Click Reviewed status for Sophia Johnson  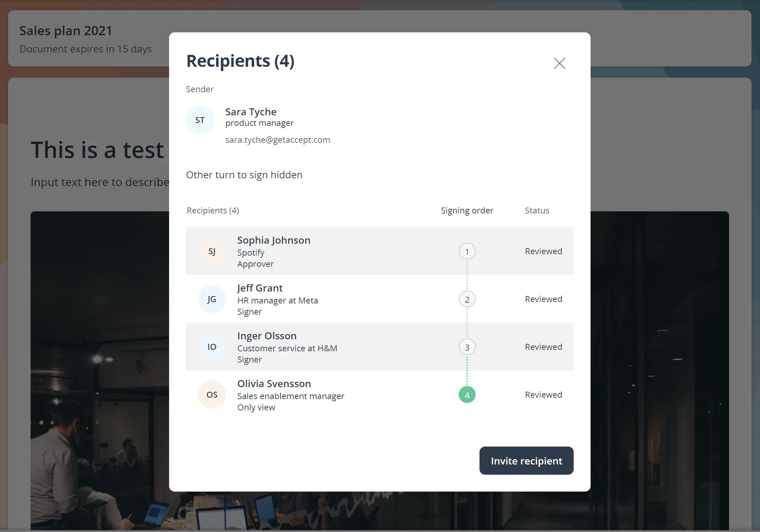point(543,251)
